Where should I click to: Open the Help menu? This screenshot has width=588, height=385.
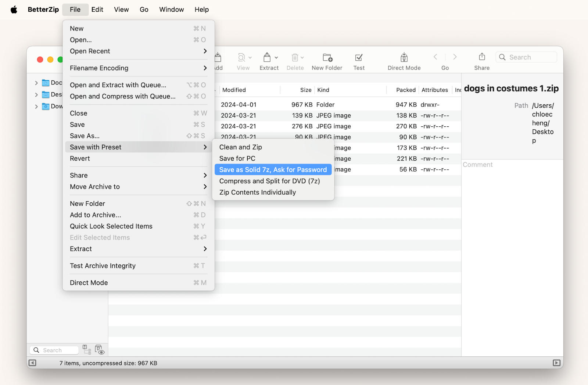202,10
